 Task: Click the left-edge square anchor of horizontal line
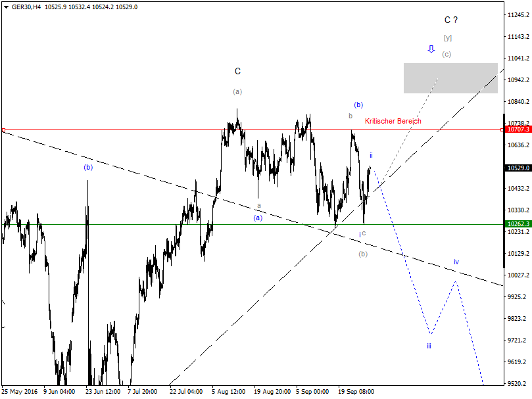click(x=3, y=131)
